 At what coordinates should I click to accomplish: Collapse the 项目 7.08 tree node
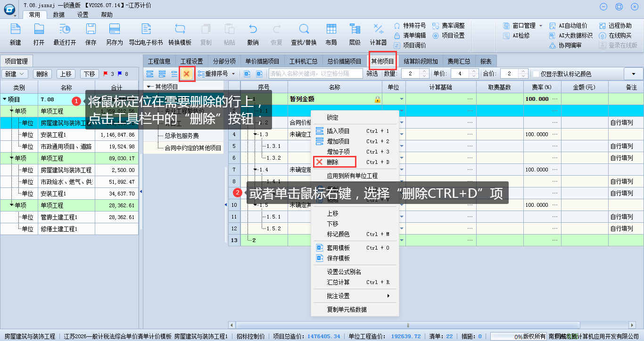pyautogui.click(x=4, y=99)
